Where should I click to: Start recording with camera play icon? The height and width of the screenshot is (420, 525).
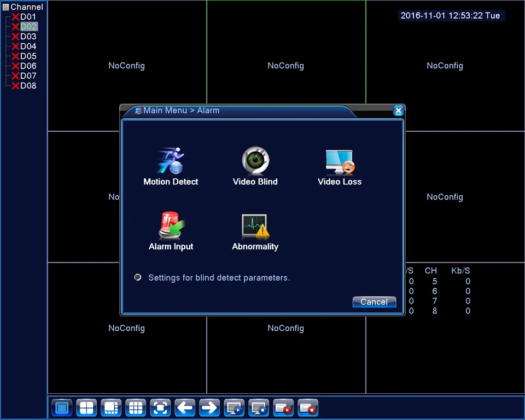click(x=283, y=407)
